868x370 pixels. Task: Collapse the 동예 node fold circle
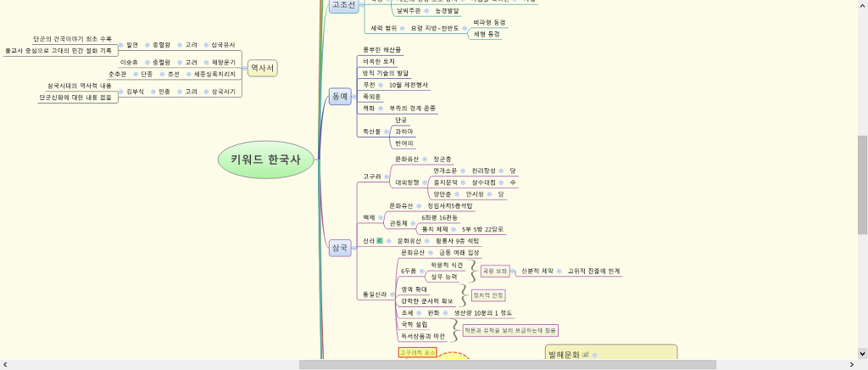[355, 97]
